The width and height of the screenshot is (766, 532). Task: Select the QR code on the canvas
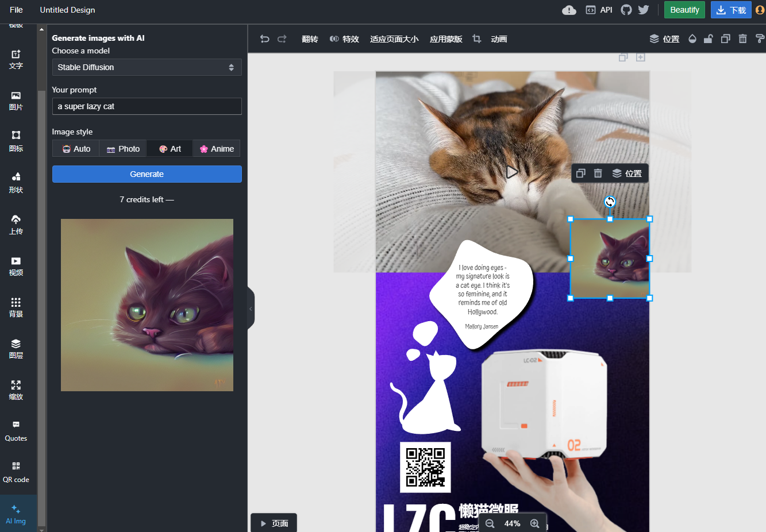tap(425, 467)
